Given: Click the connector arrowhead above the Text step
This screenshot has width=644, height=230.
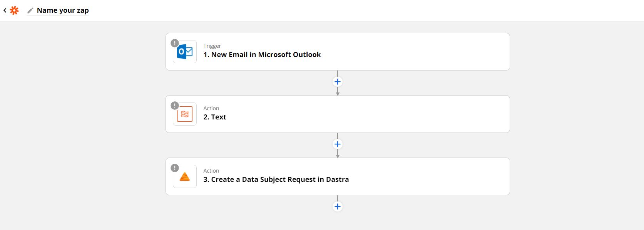Looking at the screenshot, I should (x=338, y=94).
